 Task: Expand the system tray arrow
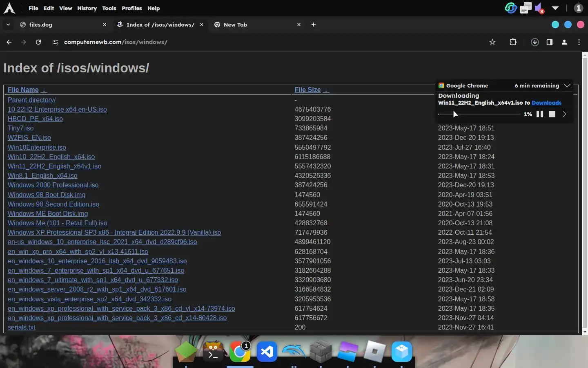point(555,8)
